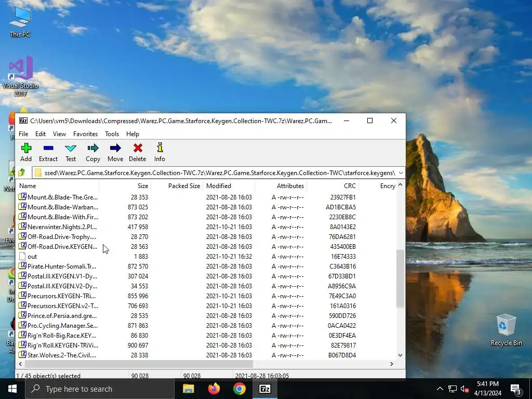Select Postal.III.KEYGEN.V1-Dy... file icon
The height and width of the screenshot is (399, 532).
click(22, 276)
